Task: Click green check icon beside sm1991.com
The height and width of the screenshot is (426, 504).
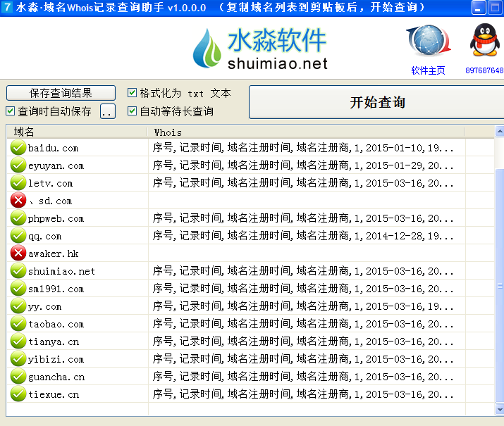Action: [x=18, y=288]
